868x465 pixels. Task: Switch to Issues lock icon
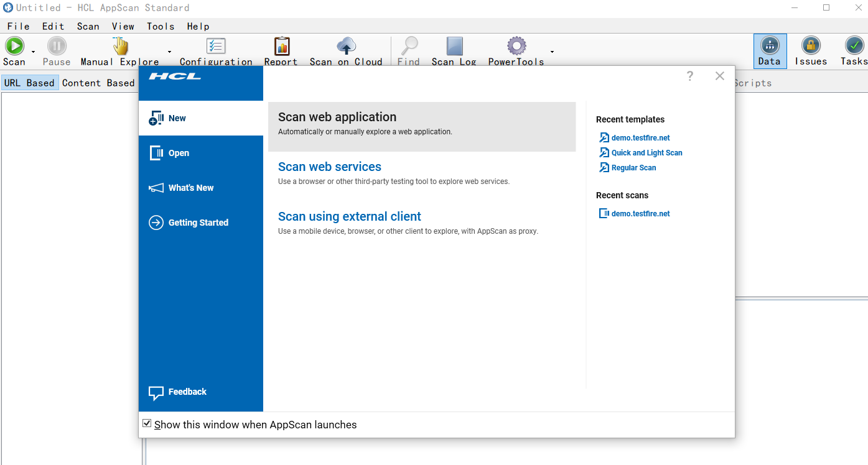pos(811,45)
